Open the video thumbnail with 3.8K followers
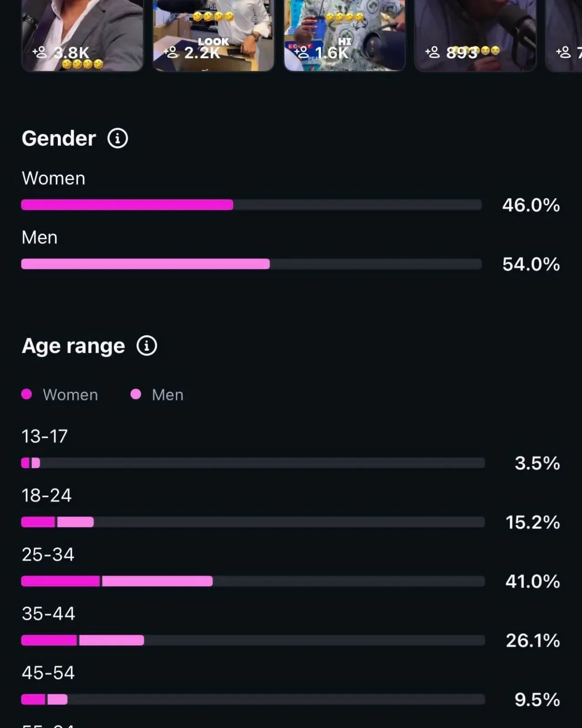Image resolution: width=582 pixels, height=728 pixels. coord(82,35)
